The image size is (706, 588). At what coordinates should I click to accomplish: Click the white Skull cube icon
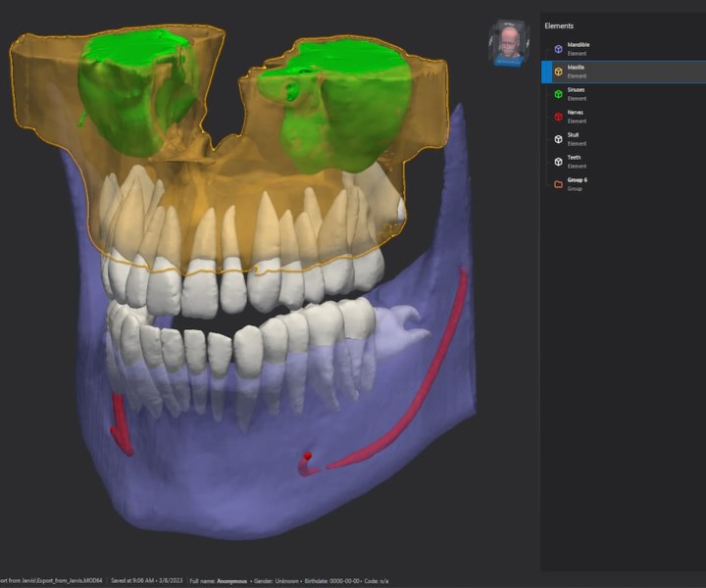[x=558, y=139]
